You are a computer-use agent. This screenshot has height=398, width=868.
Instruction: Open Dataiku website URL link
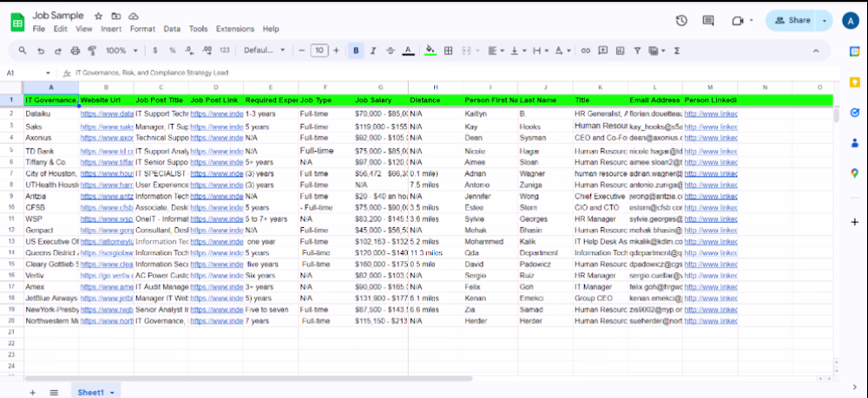click(107, 114)
